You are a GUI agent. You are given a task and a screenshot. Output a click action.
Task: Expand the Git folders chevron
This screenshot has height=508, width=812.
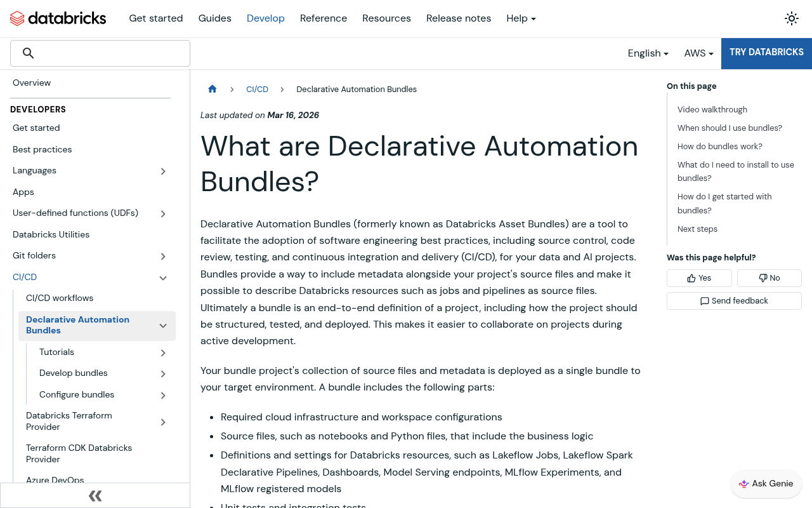(x=163, y=257)
